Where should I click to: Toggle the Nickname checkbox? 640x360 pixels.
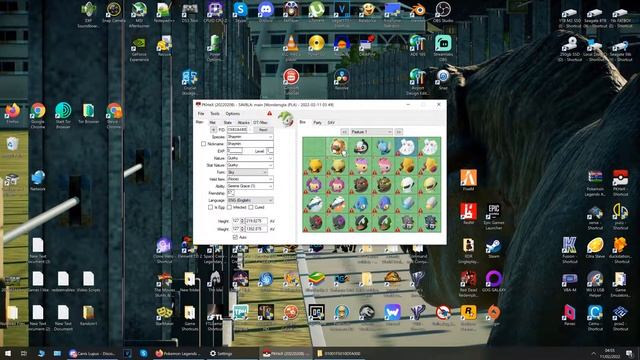click(x=203, y=144)
